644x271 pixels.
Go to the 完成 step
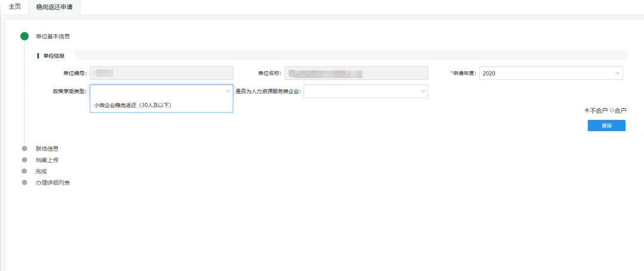pyautogui.click(x=41, y=172)
